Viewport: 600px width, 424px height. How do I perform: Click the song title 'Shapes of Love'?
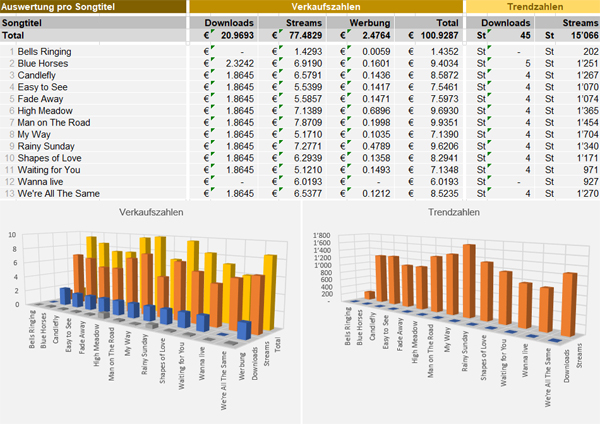49,158
